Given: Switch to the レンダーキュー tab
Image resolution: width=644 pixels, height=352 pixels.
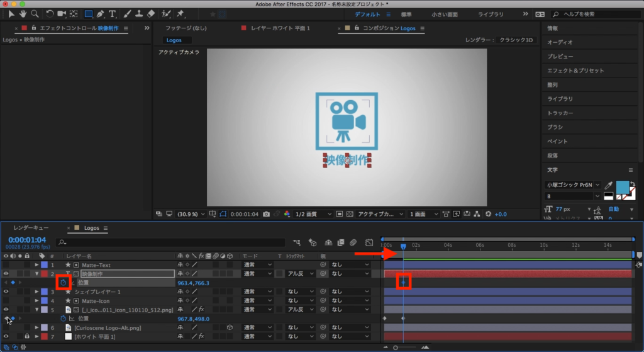Looking at the screenshot, I should 31,228.
